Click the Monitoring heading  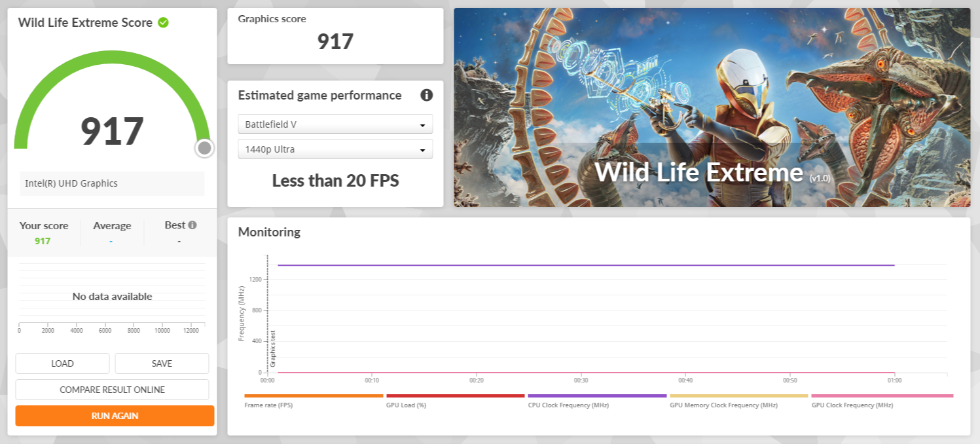click(269, 232)
